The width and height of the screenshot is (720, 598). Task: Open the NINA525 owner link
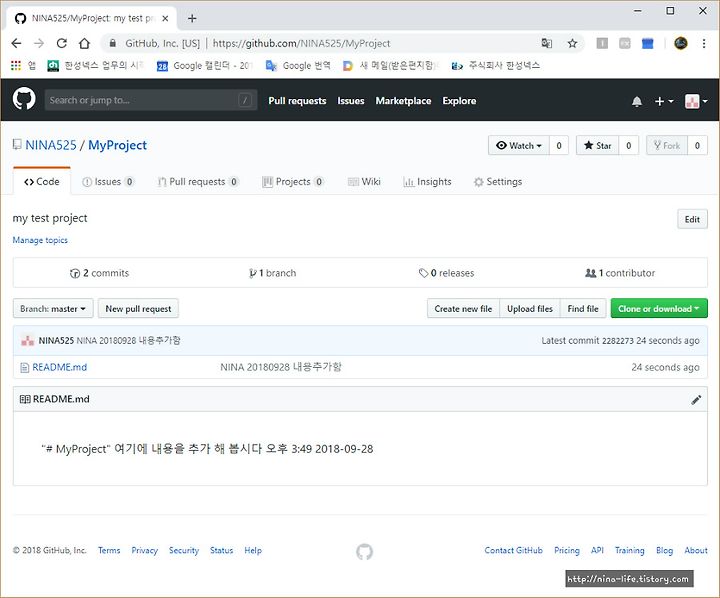tap(51, 145)
